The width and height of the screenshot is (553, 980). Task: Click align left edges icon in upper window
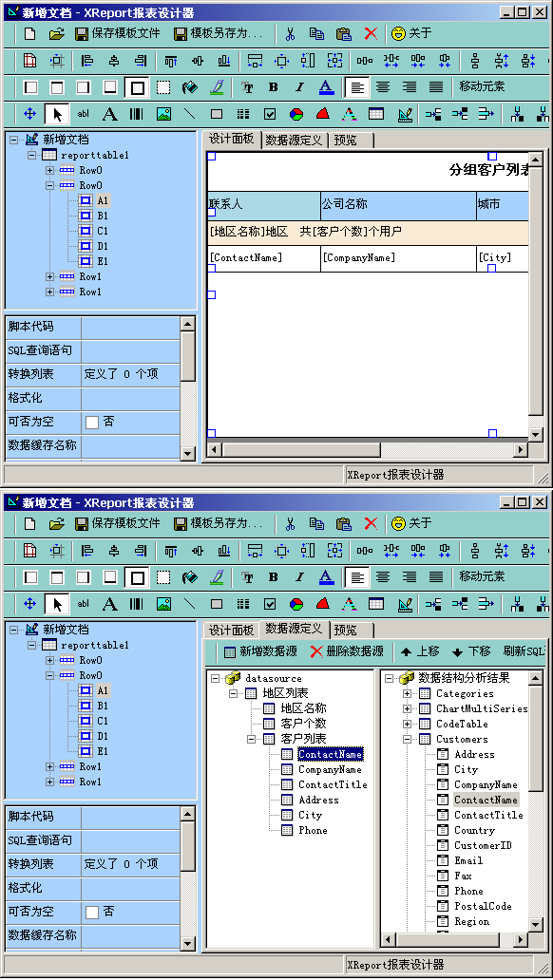87,61
